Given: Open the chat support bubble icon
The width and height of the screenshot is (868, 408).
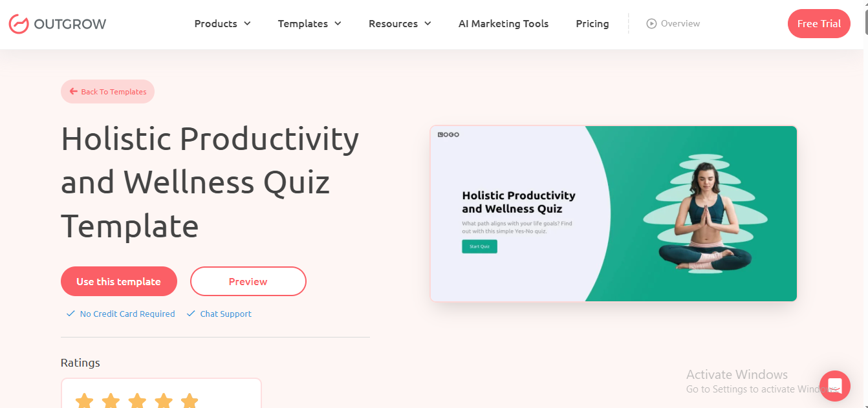Looking at the screenshot, I should click(x=834, y=386).
